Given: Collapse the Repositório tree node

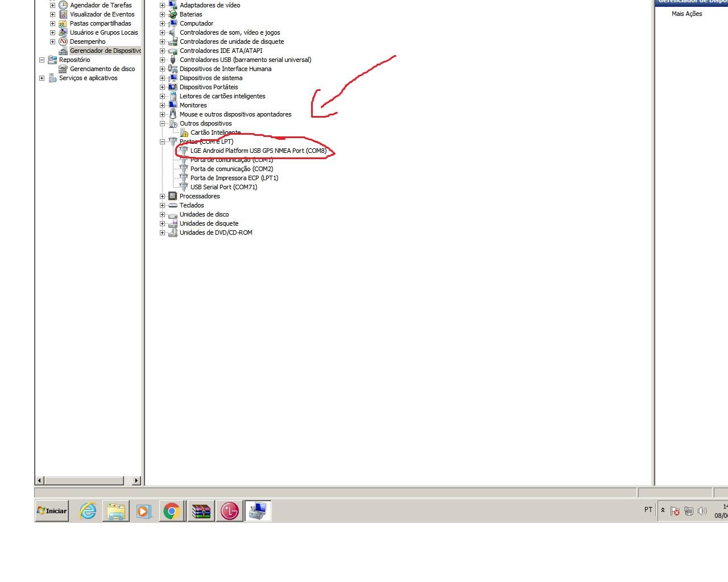Looking at the screenshot, I should pos(42,60).
